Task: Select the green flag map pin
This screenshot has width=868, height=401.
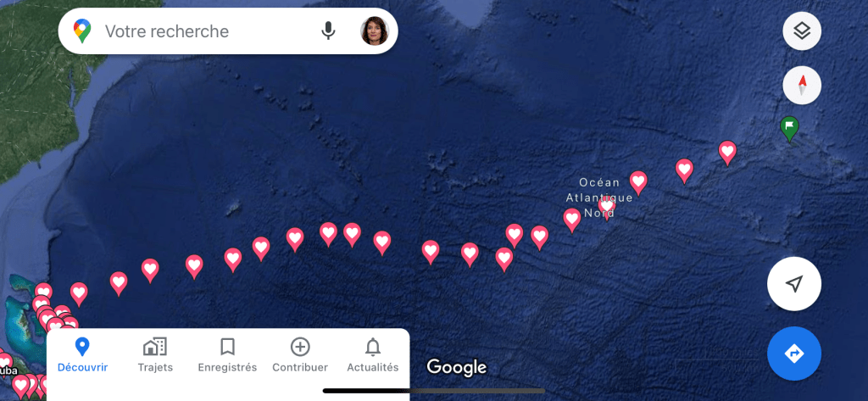Action: [789, 129]
